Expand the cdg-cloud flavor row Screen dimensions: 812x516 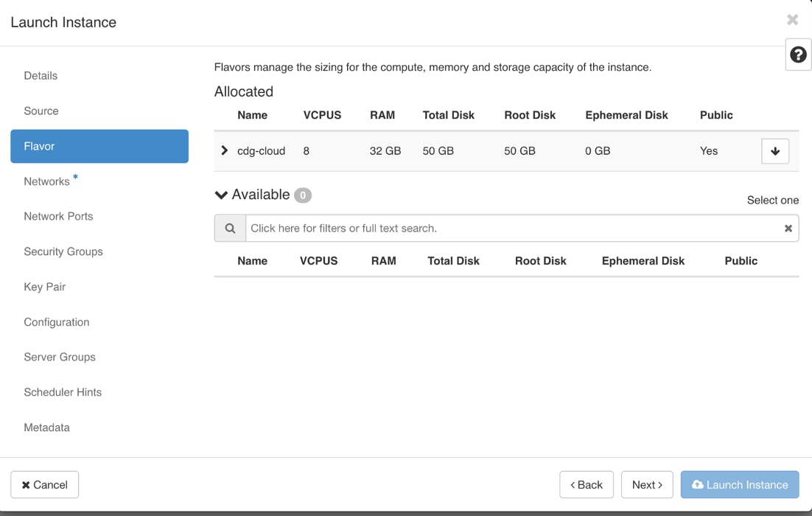coord(224,151)
